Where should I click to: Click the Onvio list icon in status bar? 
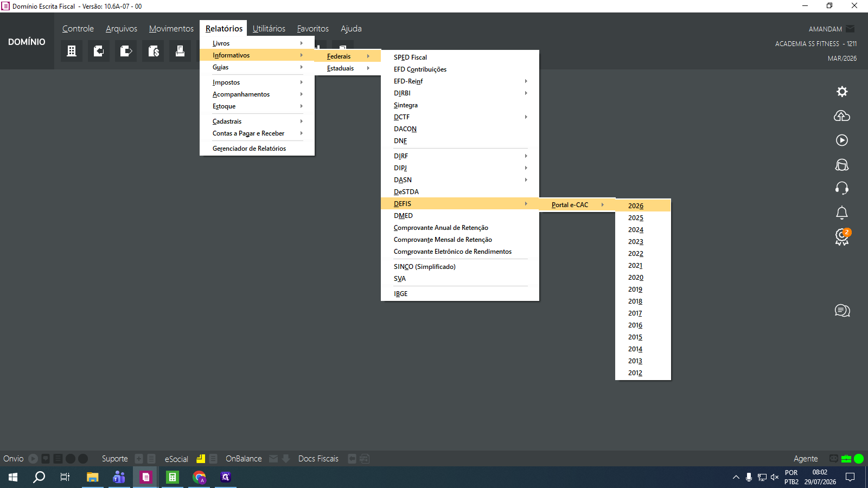pyautogui.click(x=58, y=459)
